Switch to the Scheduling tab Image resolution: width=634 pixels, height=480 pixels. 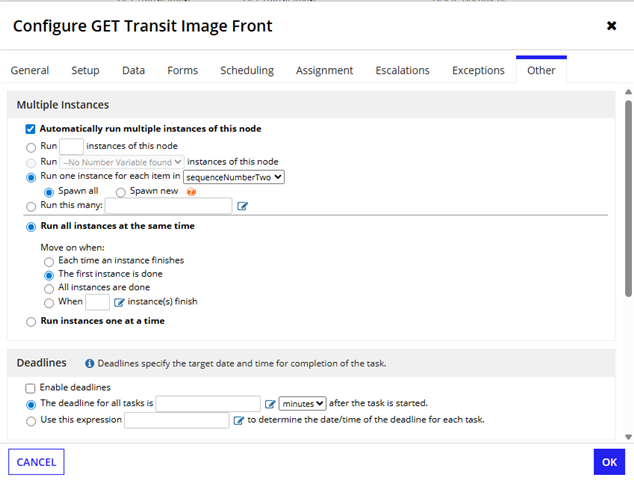[x=247, y=70]
